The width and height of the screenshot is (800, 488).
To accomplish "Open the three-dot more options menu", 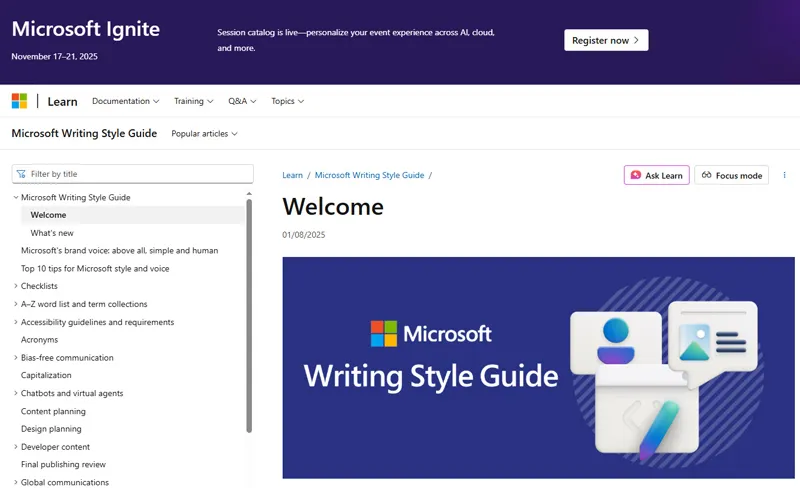I will (x=784, y=175).
